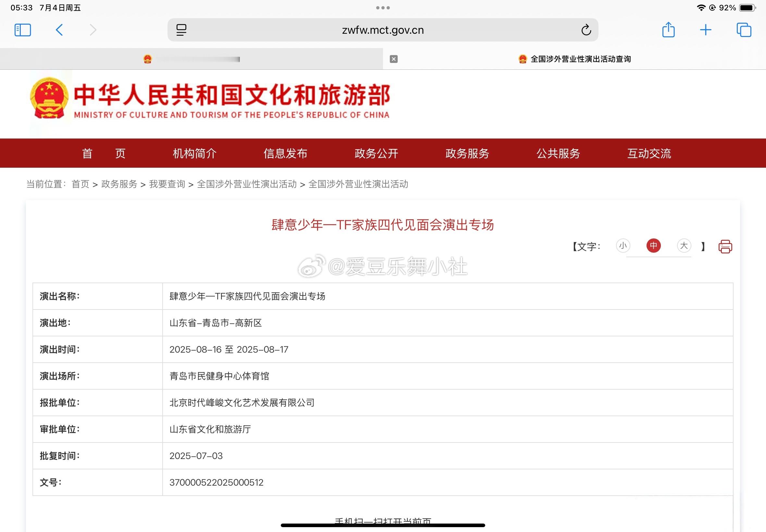This screenshot has width=766, height=532.
Task: Close the current tab with X
Action: tap(393, 59)
